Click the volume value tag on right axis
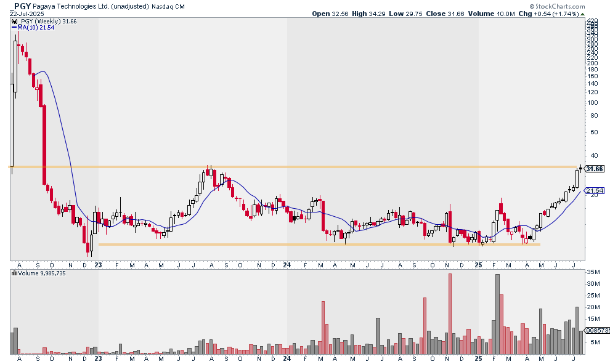610x364 pixels. point(597,330)
